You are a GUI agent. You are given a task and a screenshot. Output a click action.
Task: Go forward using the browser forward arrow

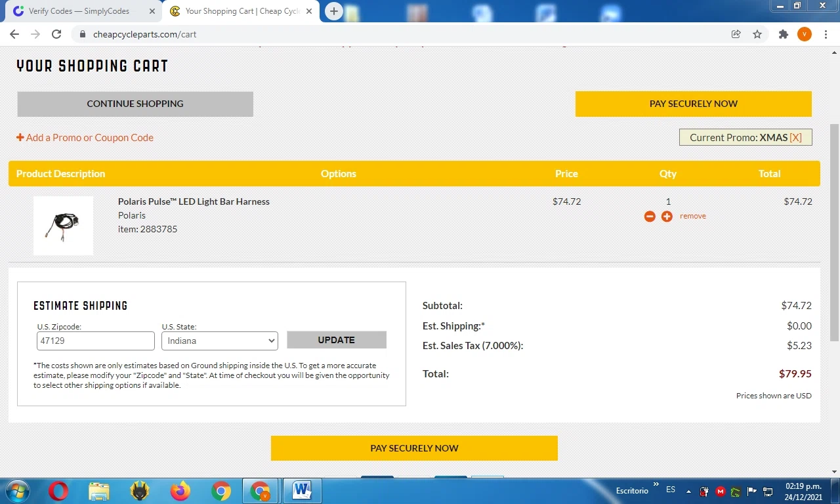click(35, 34)
